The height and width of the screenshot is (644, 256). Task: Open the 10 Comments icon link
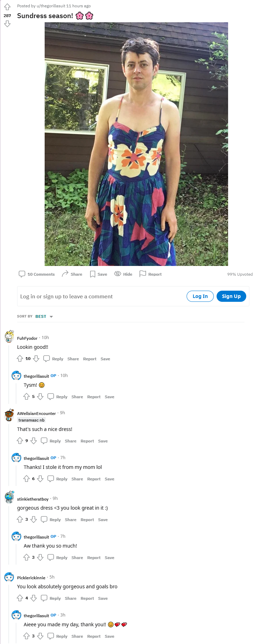point(37,274)
